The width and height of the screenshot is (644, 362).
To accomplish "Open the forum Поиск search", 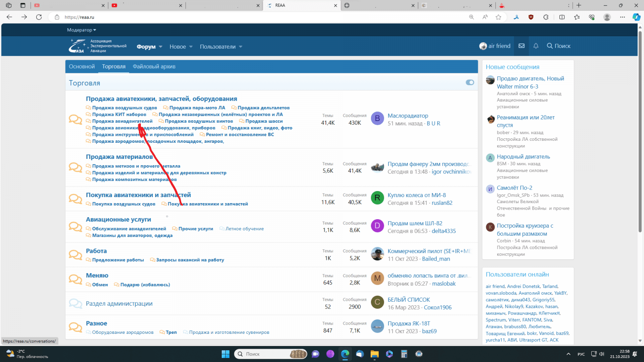I will [x=559, y=46].
